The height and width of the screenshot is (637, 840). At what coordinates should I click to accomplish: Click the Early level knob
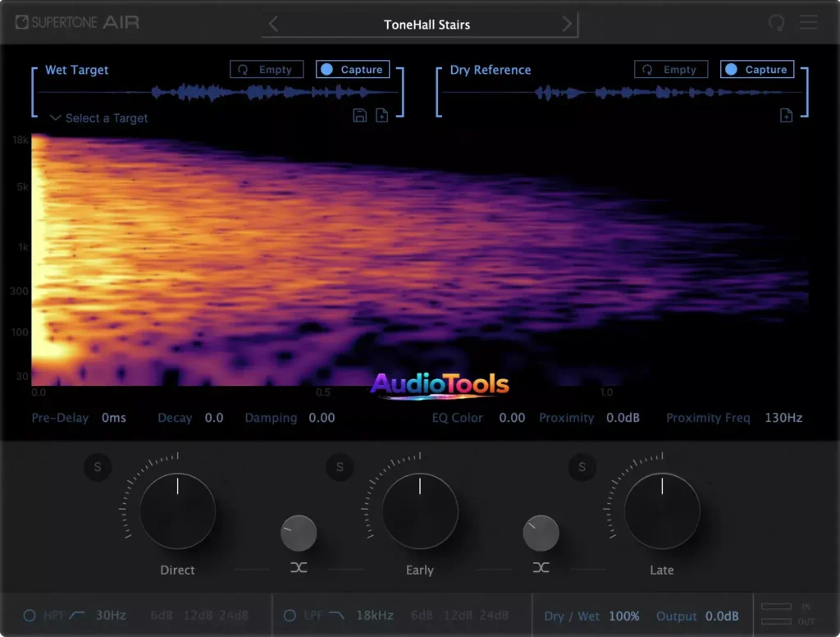[420, 511]
